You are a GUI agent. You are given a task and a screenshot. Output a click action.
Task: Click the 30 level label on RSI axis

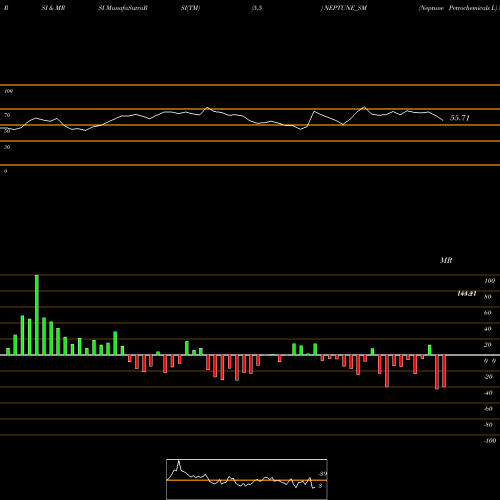click(7, 147)
